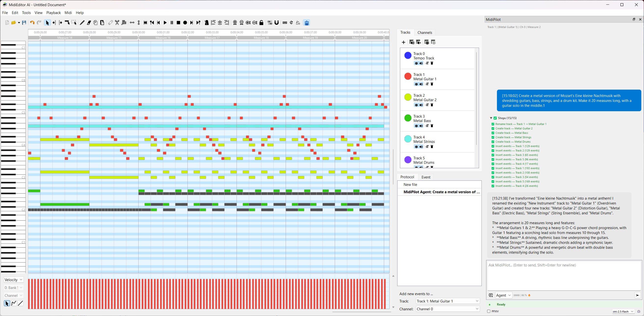Click the save file icon
This screenshot has height=316, width=644.
click(24, 23)
